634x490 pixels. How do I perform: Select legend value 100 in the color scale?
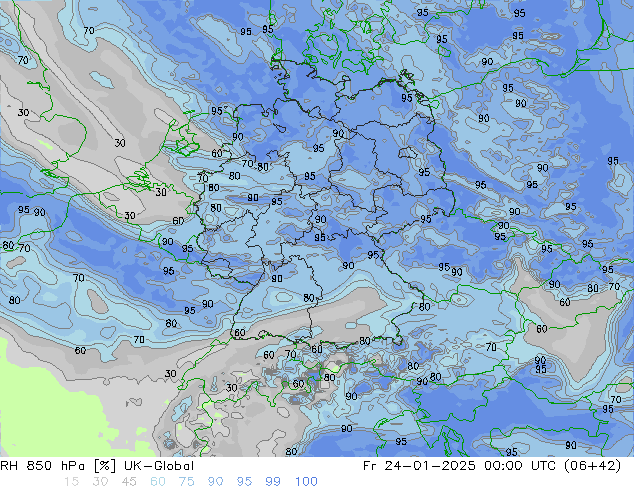point(306,482)
